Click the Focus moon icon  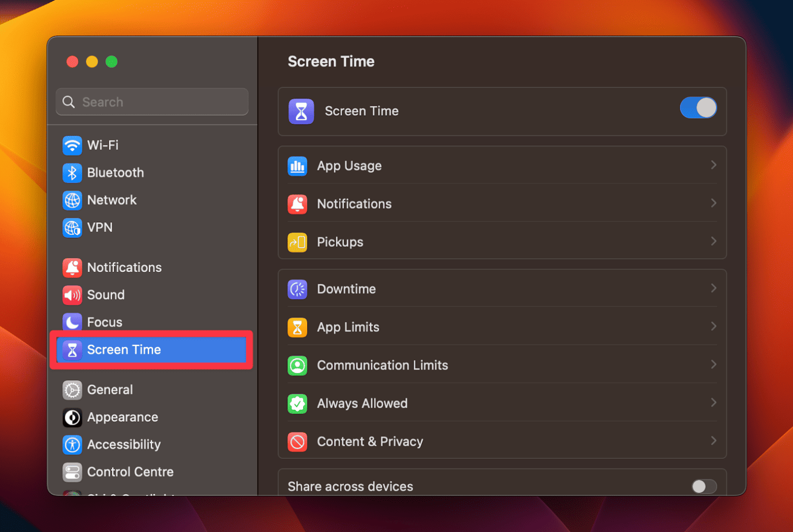72,321
